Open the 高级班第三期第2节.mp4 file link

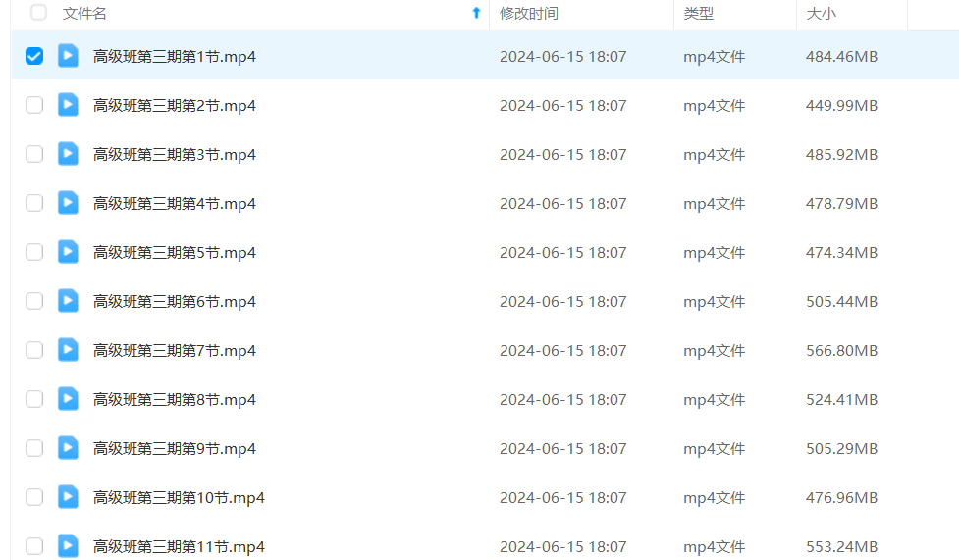click(175, 106)
